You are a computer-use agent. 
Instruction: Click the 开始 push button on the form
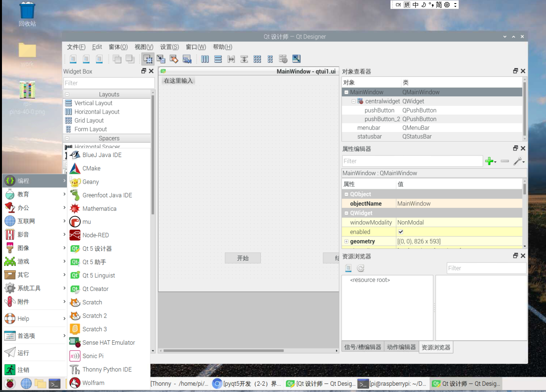tap(243, 258)
